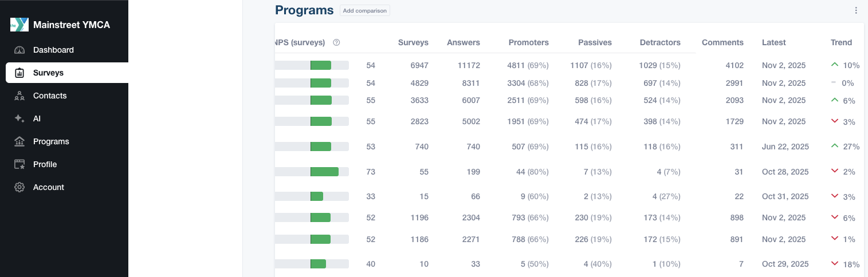Click the Account gear icon

(19, 187)
